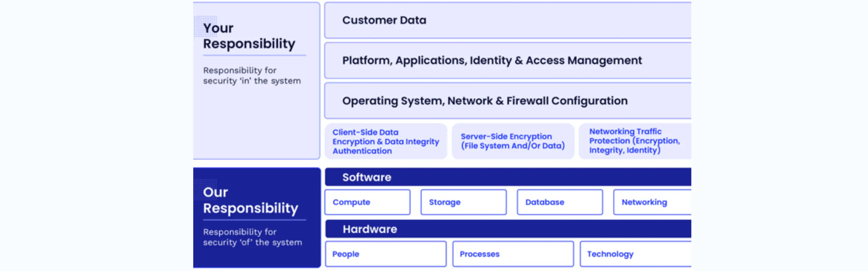
Task: Click the People box
Action: pyautogui.click(x=386, y=254)
